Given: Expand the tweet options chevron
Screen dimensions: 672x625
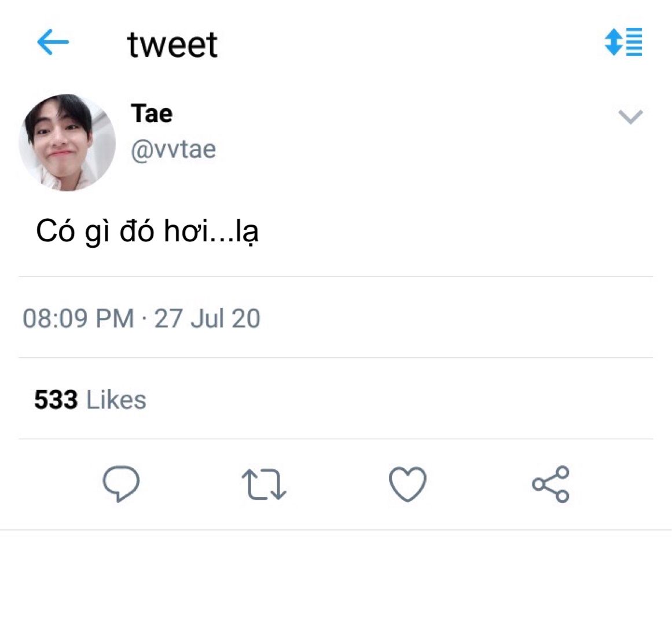Looking at the screenshot, I should [630, 116].
